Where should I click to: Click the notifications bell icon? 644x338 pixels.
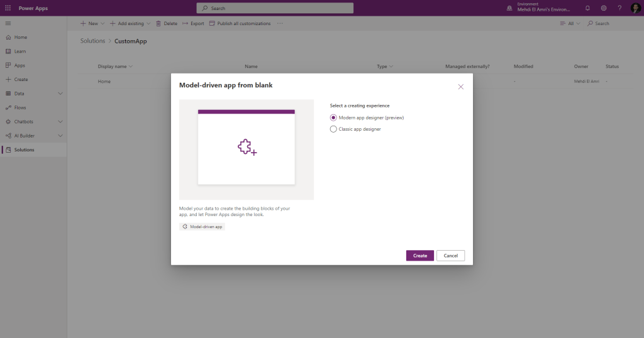(x=587, y=8)
